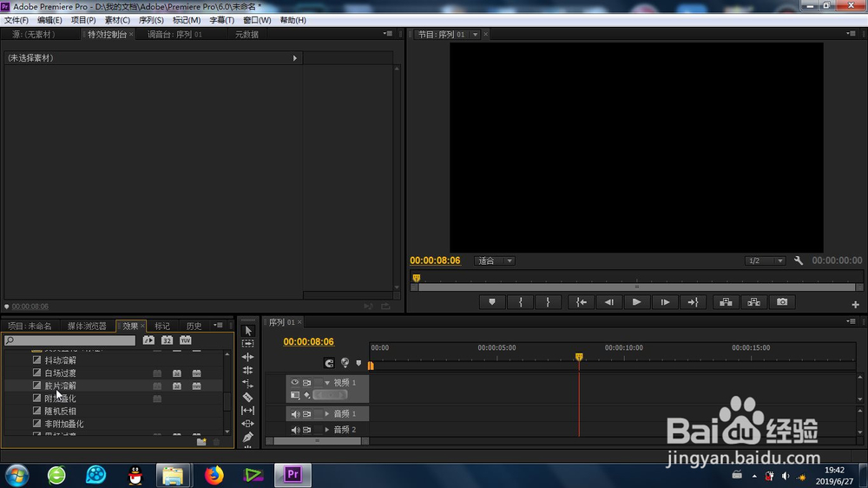The image size is (868, 488).
Task: Open 文件(F) menu
Action: (16, 20)
